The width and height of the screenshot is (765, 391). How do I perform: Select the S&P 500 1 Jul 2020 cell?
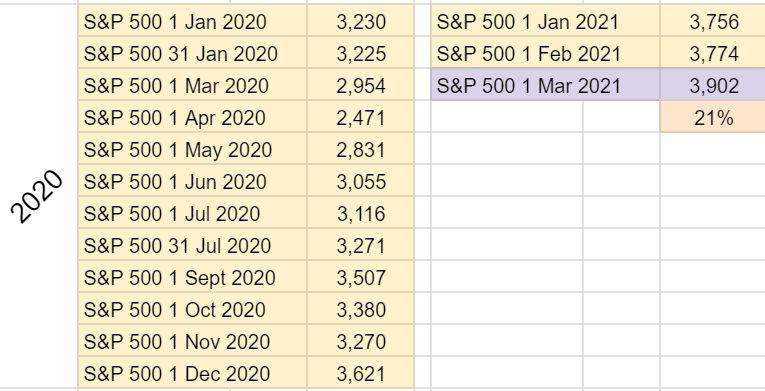pyautogui.click(x=192, y=213)
